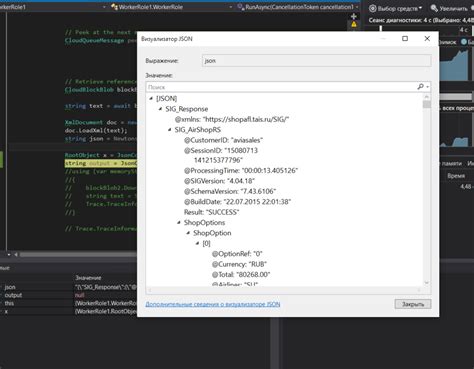474x369 pixels.
Task: Collapse the [JSON] root node
Action: [x=151, y=98]
